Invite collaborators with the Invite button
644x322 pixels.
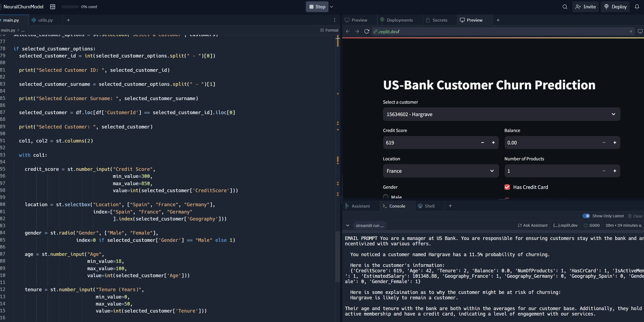[585, 7]
